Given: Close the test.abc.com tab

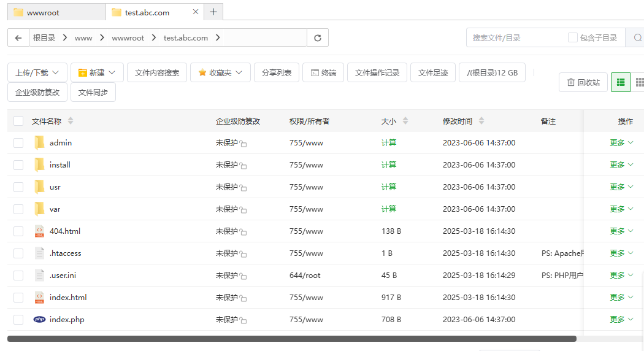Looking at the screenshot, I should pos(196,12).
